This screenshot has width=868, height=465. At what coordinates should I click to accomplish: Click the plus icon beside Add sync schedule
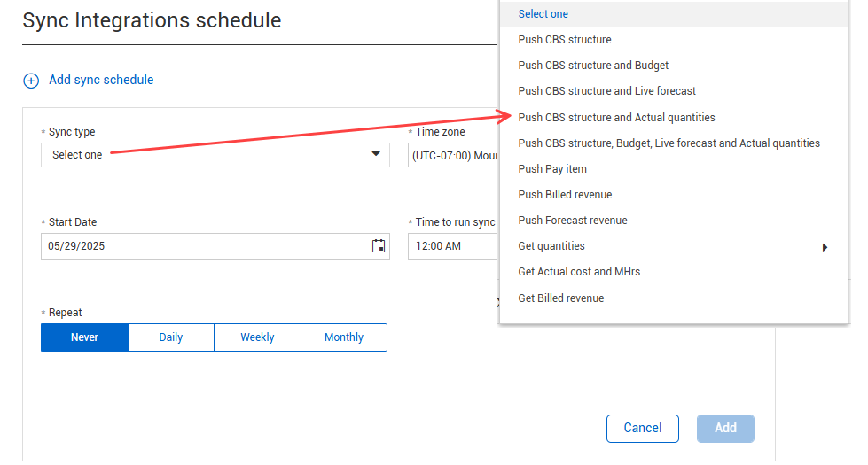tap(31, 81)
